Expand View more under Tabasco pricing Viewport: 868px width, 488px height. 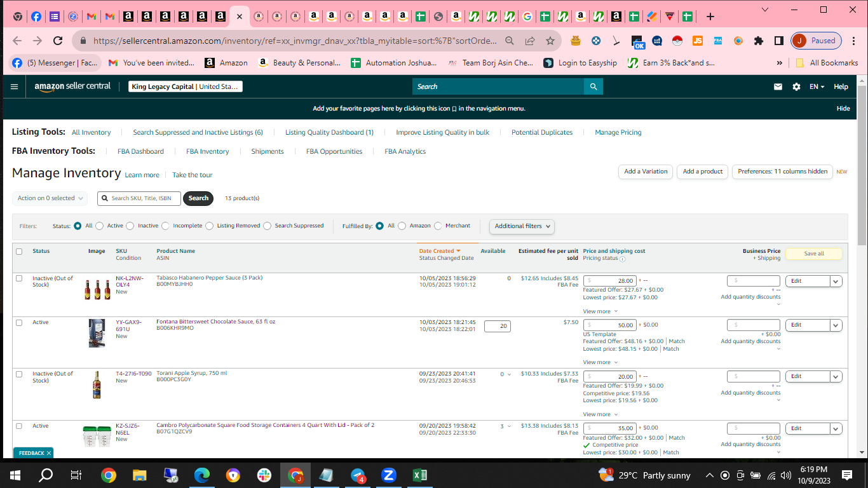tap(600, 311)
